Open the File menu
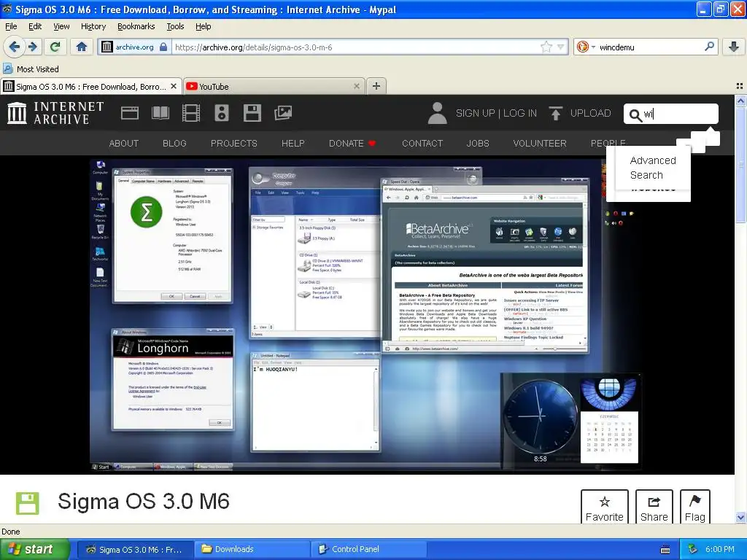Image resolution: width=747 pixels, height=560 pixels. pyautogui.click(x=11, y=26)
